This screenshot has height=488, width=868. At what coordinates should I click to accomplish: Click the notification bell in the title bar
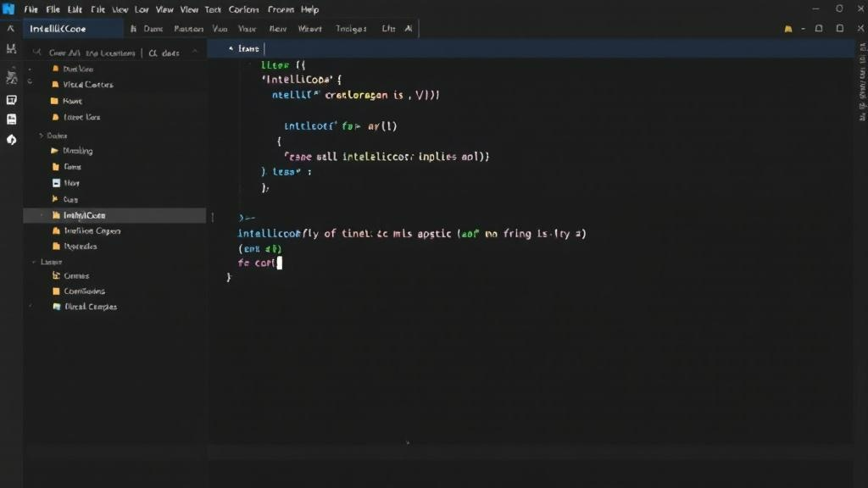[787, 28]
